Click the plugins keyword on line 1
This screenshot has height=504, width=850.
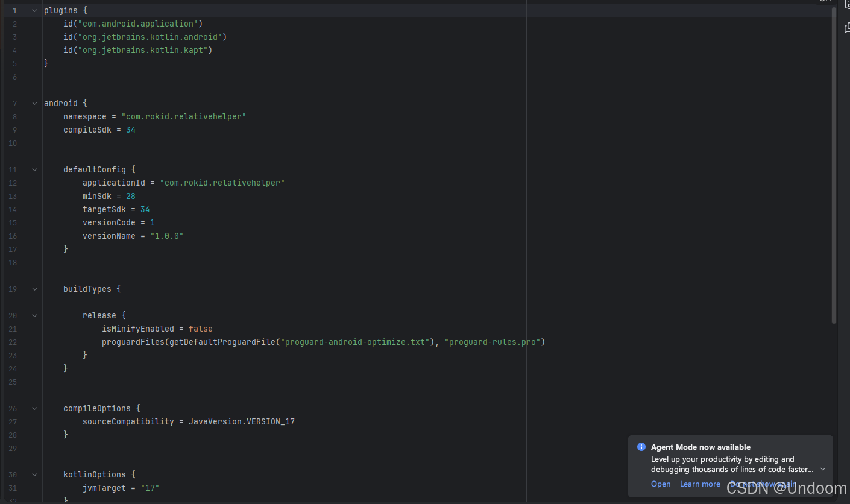(x=61, y=10)
